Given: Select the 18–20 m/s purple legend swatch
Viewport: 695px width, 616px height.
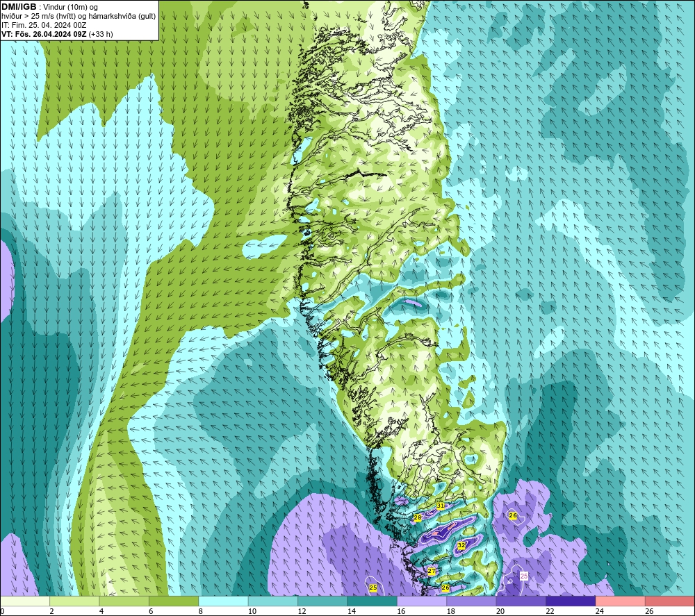Looking at the screenshot, I should 472,601.
